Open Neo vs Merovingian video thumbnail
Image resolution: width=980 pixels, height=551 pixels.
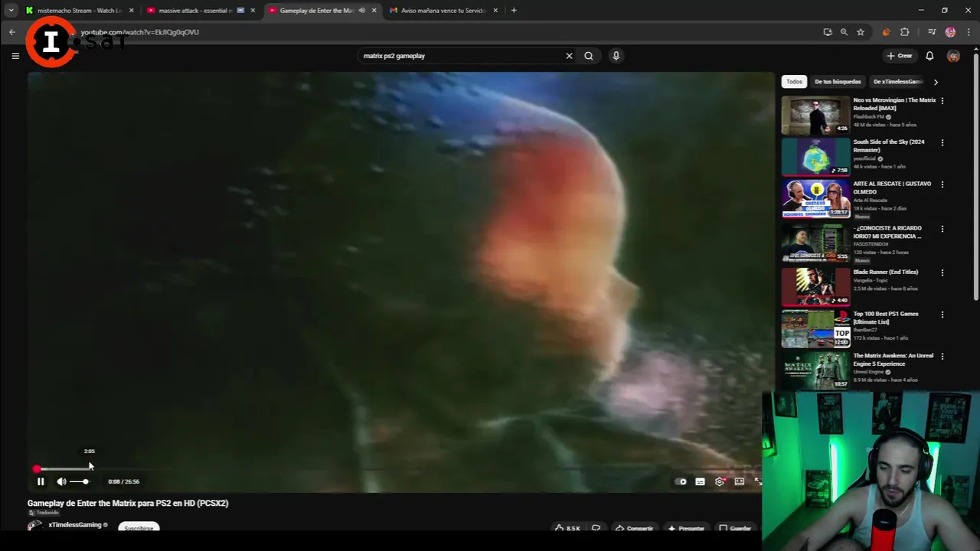tap(815, 115)
